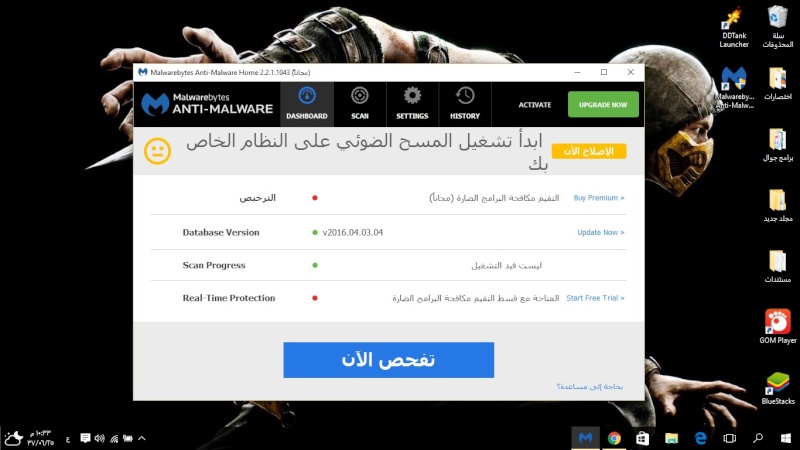
Task: Click the volume speaker tray icon
Action: (x=99, y=438)
